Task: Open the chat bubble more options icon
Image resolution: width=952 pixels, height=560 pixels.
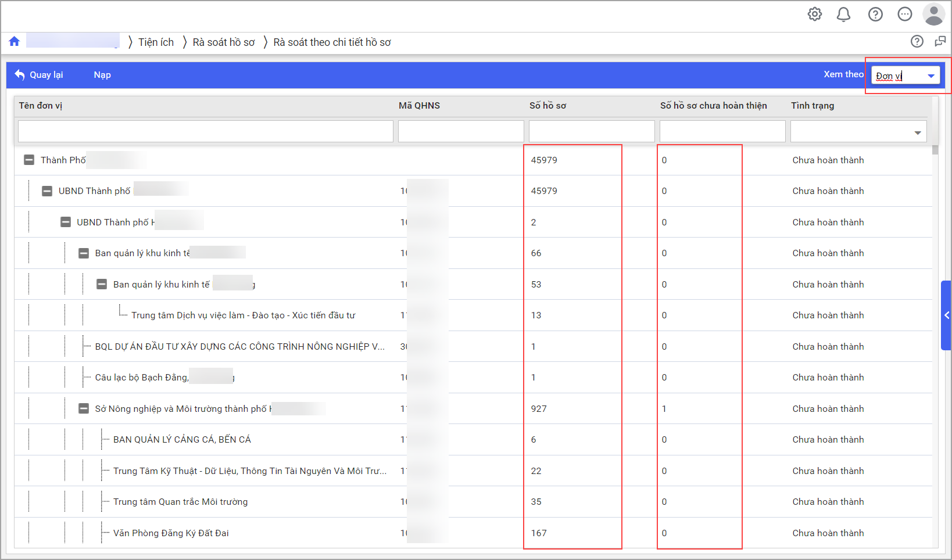Action: pyautogui.click(x=905, y=15)
